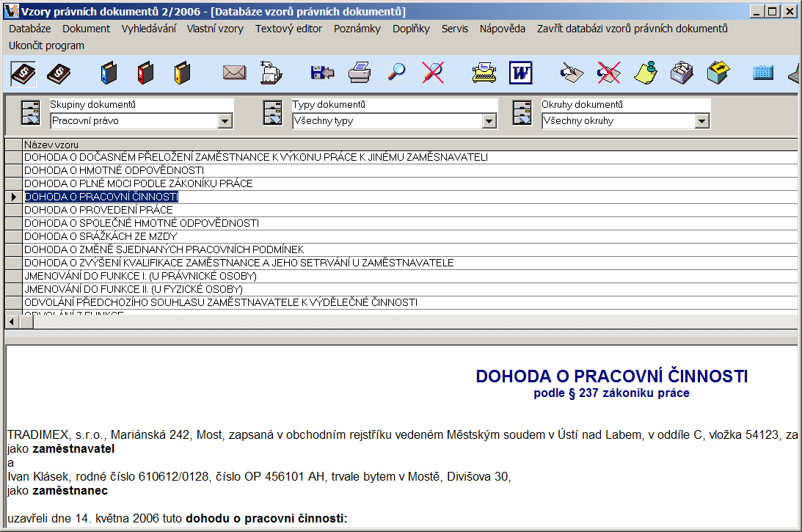Click the left arrow of horizontal scrollbar
802x532 pixels.
point(11,321)
